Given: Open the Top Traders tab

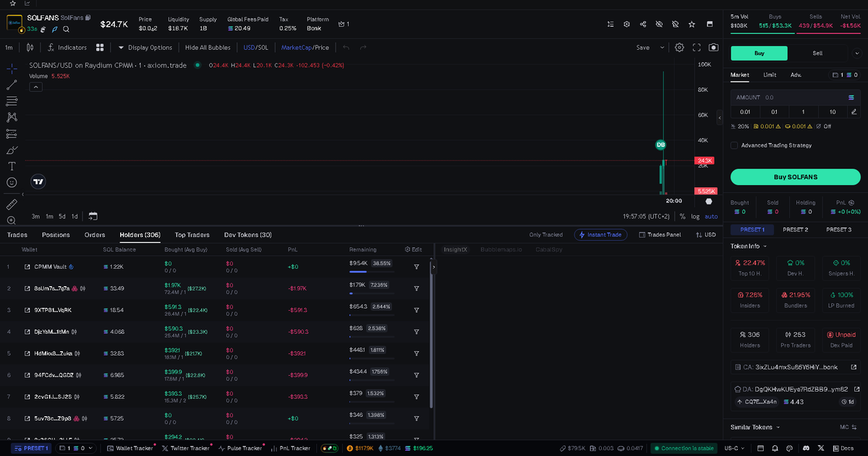Looking at the screenshot, I should click(x=192, y=235).
